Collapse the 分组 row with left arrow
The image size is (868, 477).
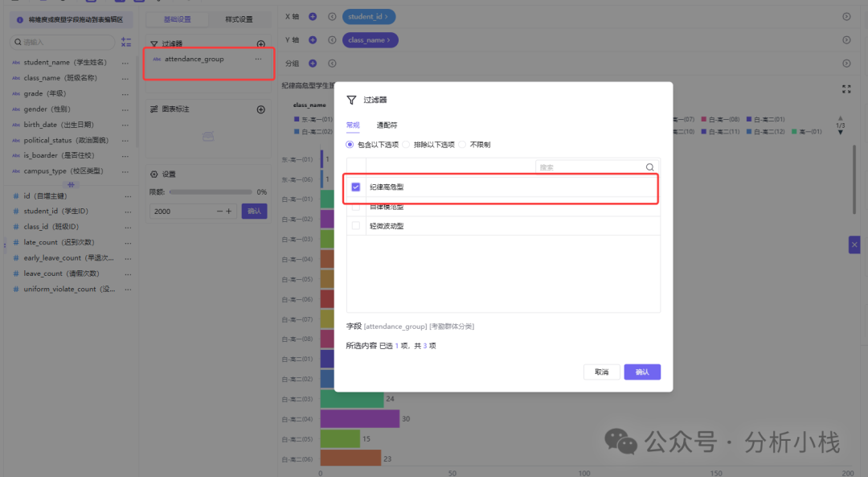coord(332,64)
